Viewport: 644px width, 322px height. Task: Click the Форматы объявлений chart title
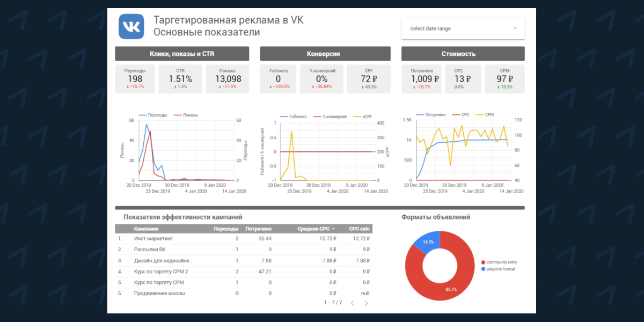tap(436, 217)
